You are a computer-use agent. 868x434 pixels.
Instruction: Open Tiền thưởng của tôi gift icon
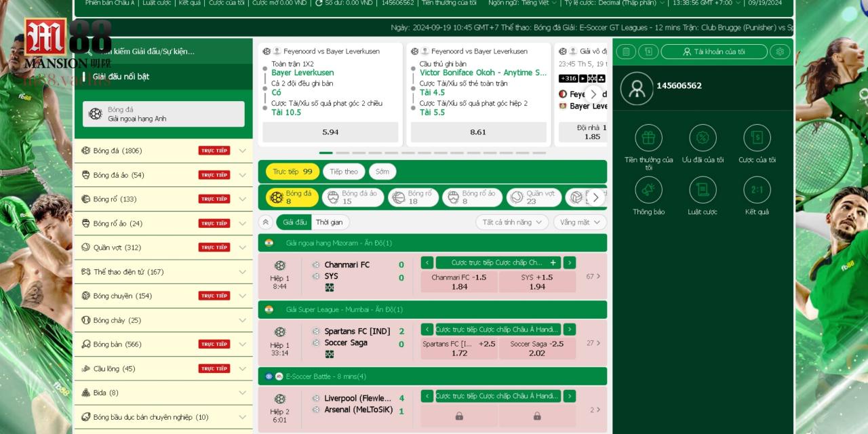(648, 138)
